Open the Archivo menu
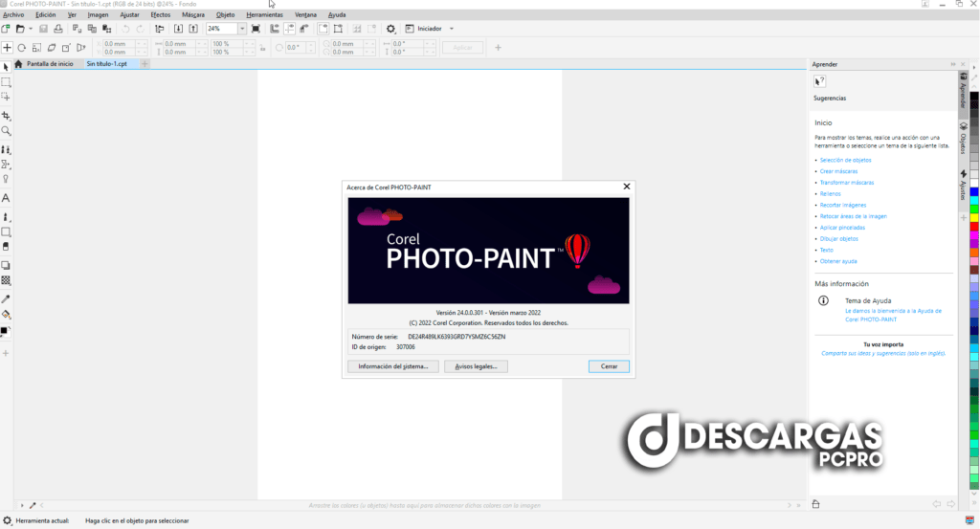The width and height of the screenshot is (980, 529). point(13,15)
